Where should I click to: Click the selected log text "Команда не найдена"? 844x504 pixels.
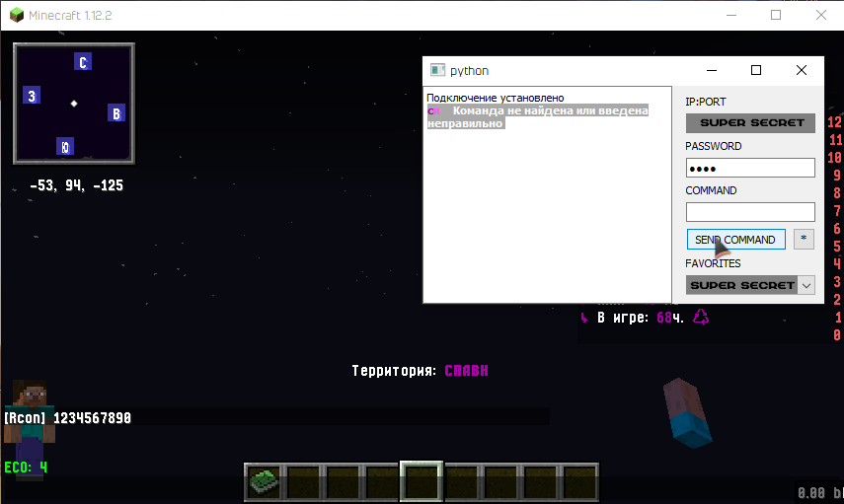pyautogui.click(x=501, y=110)
